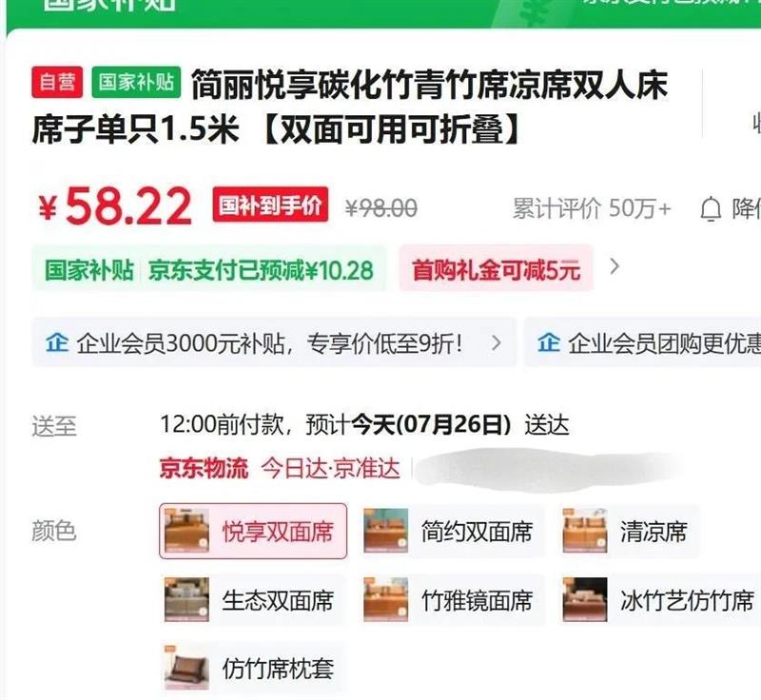Click the 企业会员团购更优惠 banner
This screenshot has width=761, height=700.
(643, 342)
